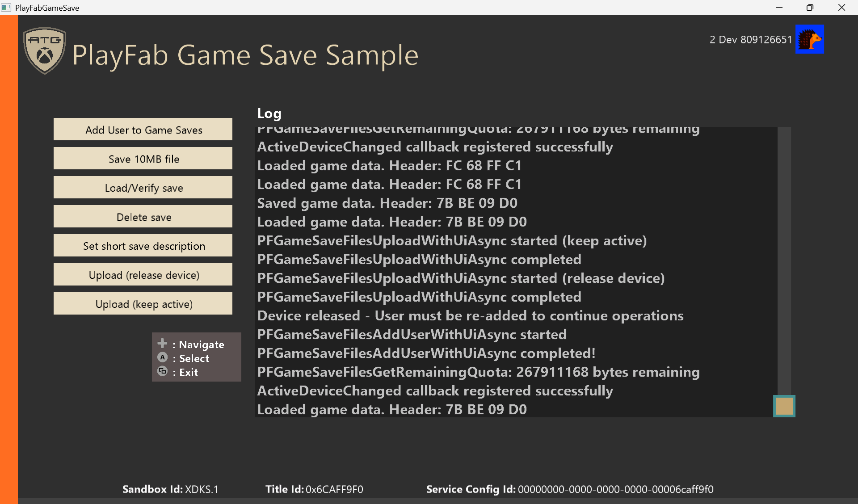The width and height of the screenshot is (858, 504).
Task: Click log line Saved game data Header 7B BE 09 D0
Action: [387, 203]
